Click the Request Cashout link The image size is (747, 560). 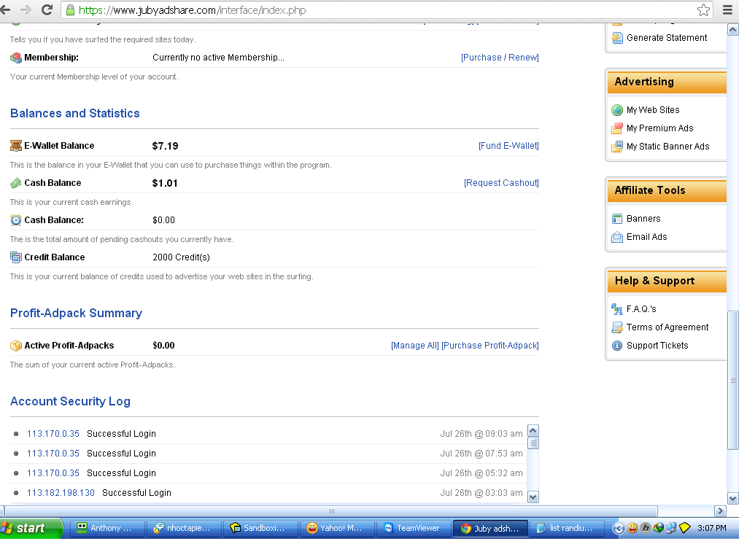501,183
